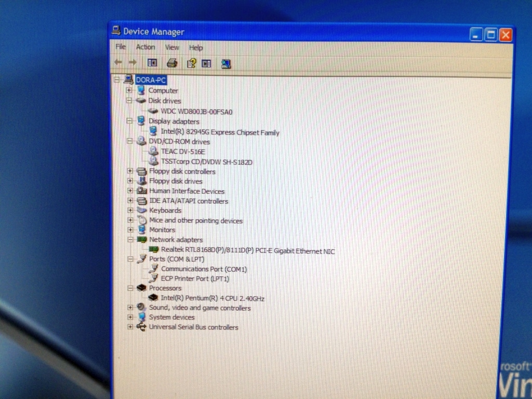Click the Keyboards category icon
Screen dimensions: 532x399
pyautogui.click(x=141, y=210)
